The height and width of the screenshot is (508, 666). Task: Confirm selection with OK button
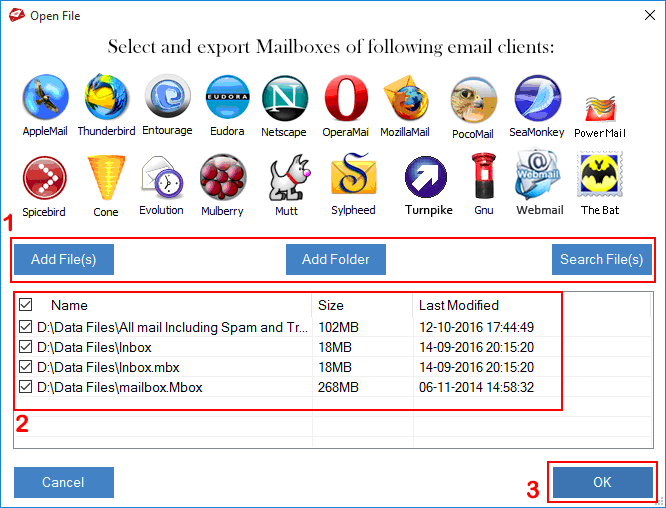coord(603,482)
